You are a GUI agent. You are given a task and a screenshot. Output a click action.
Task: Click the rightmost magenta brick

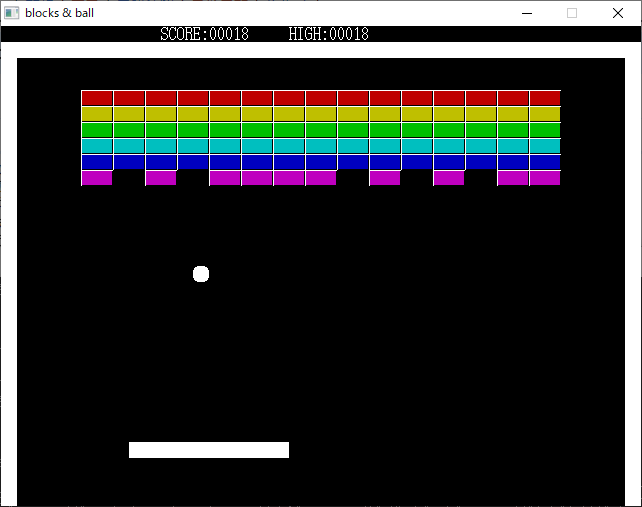click(545, 178)
